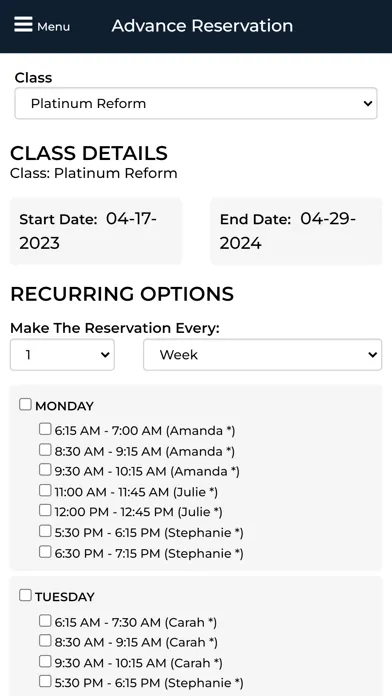Check the TUESDAY day checkbox
This screenshot has height=696, width=392.
point(25,595)
